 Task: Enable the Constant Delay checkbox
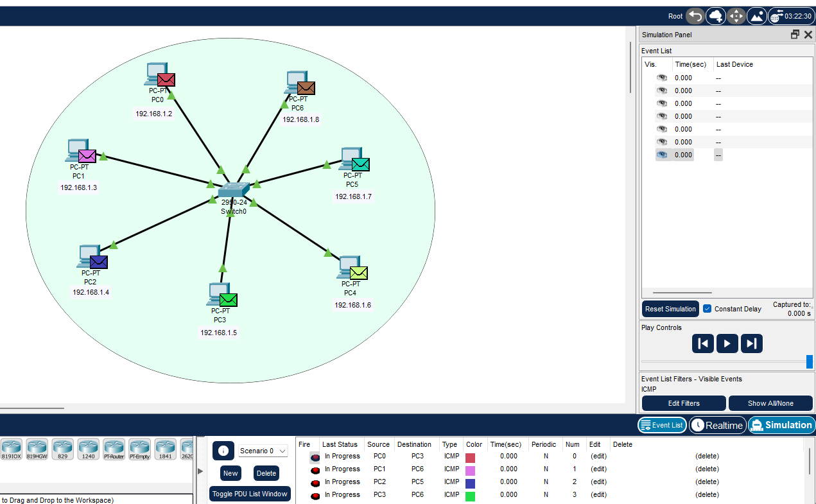[x=707, y=309]
